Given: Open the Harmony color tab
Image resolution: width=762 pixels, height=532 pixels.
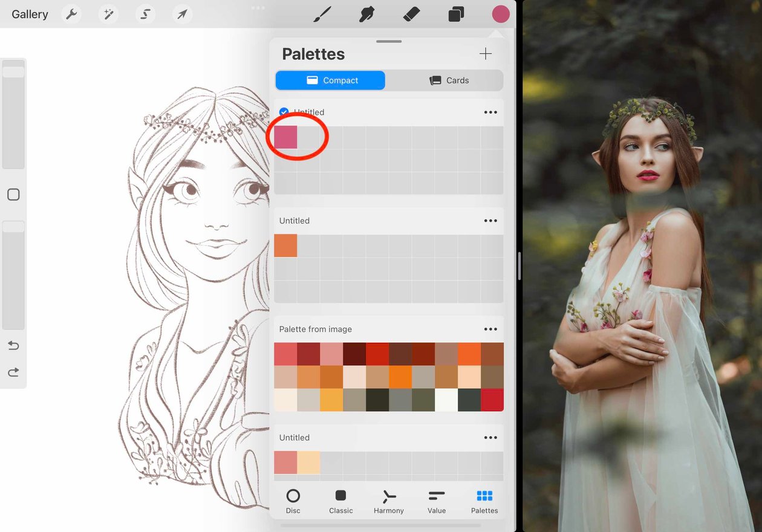Looking at the screenshot, I should (x=389, y=502).
